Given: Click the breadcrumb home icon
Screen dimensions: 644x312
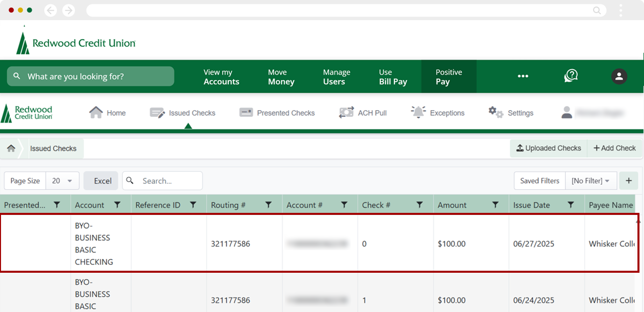Looking at the screenshot, I should click(11, 148).
